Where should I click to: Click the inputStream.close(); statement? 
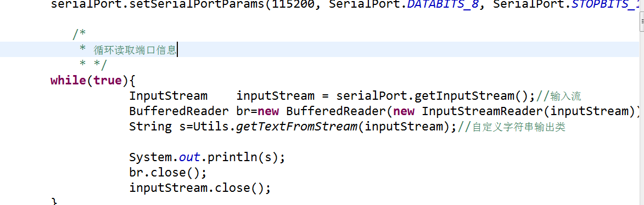pyautogui.click(x=200, y=188)
